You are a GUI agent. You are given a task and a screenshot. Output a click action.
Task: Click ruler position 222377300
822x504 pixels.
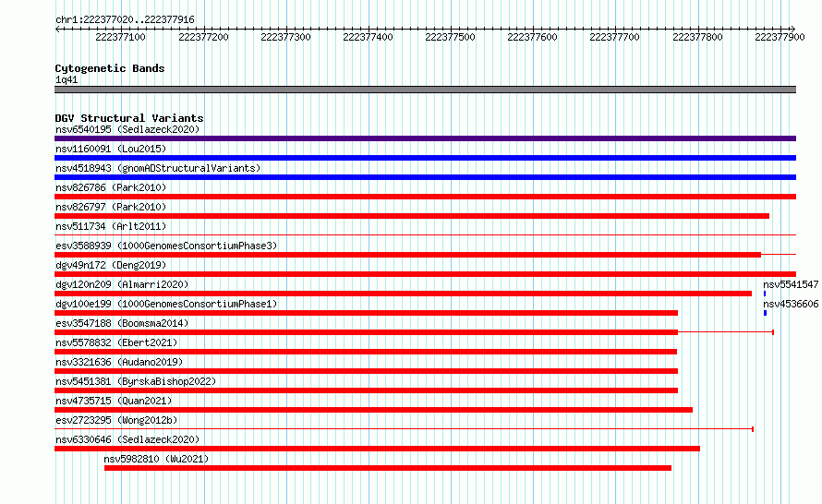click(x=285, y=37)
